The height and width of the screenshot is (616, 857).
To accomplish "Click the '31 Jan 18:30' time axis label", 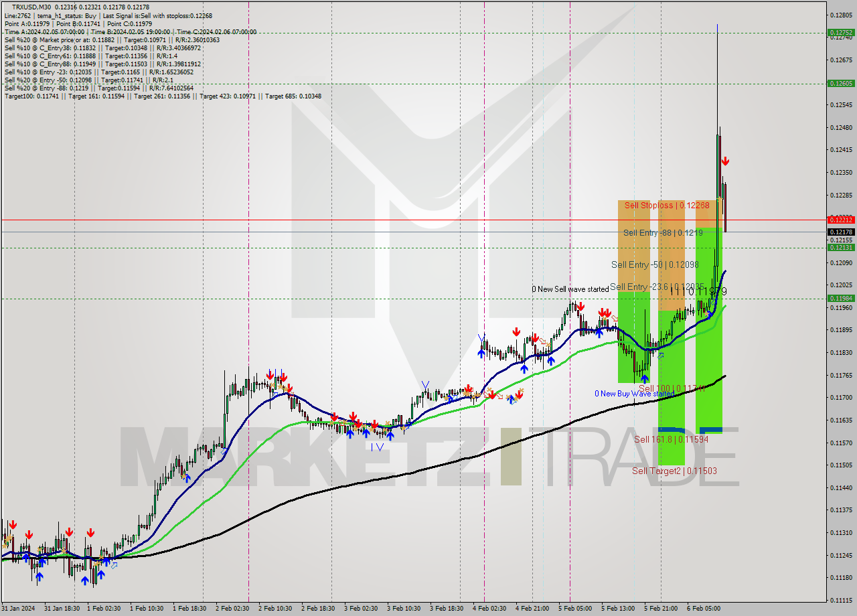I will tap(62, 609).
